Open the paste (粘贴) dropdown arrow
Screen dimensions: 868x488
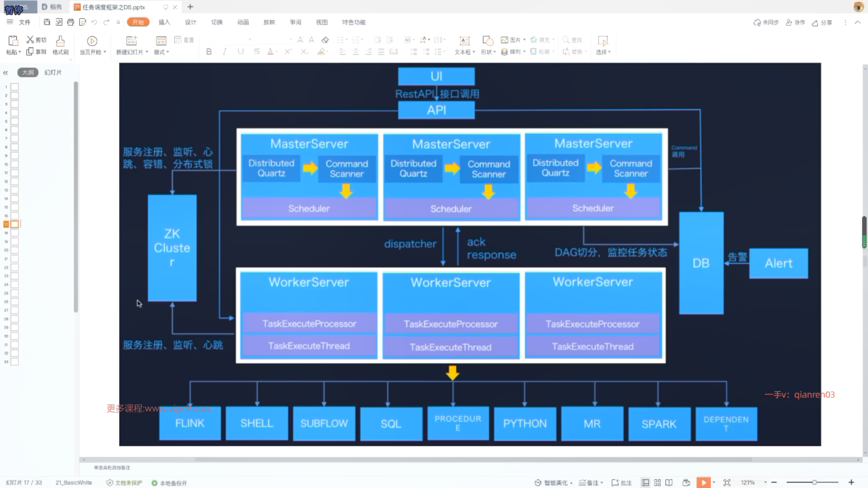[x=20, y=52]
